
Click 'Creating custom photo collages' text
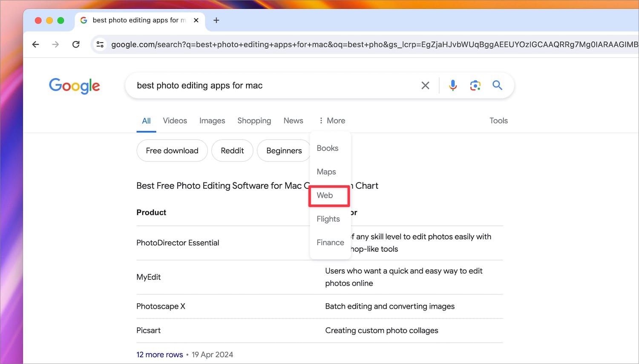pos(382,330)
